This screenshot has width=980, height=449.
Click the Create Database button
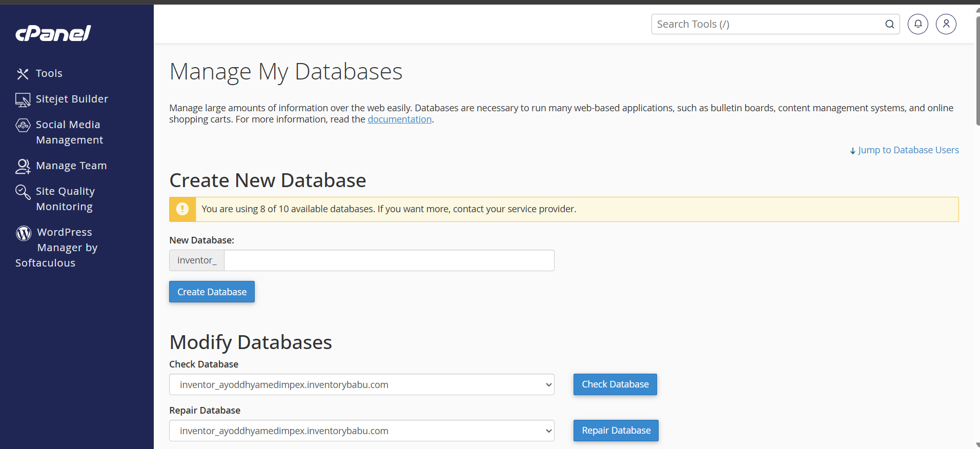pyautogui.click(x=212, y=292)
